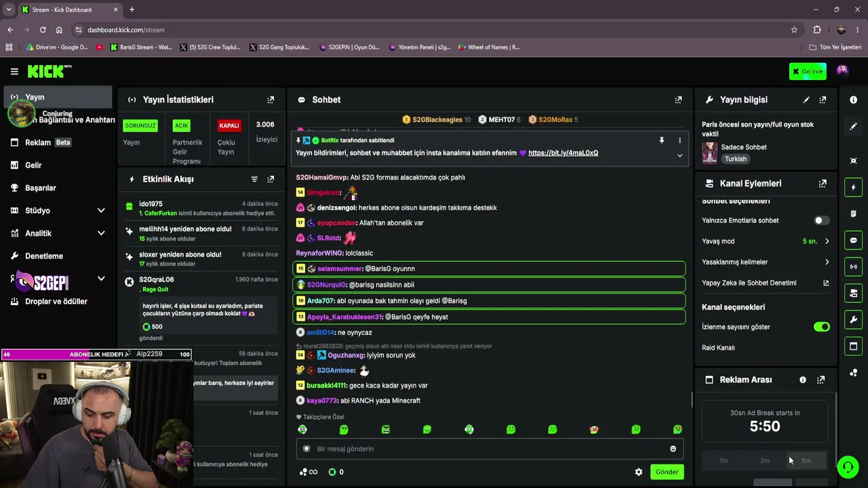Expand the Analitik sidebar section
Image resolution: width=868 pixels, height=488 pixels.
coord(101,233)
